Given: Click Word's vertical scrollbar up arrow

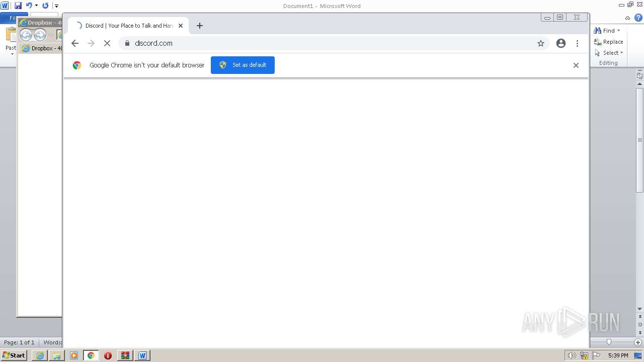Looking at the screenshot, I should click(x=640, y=84).
